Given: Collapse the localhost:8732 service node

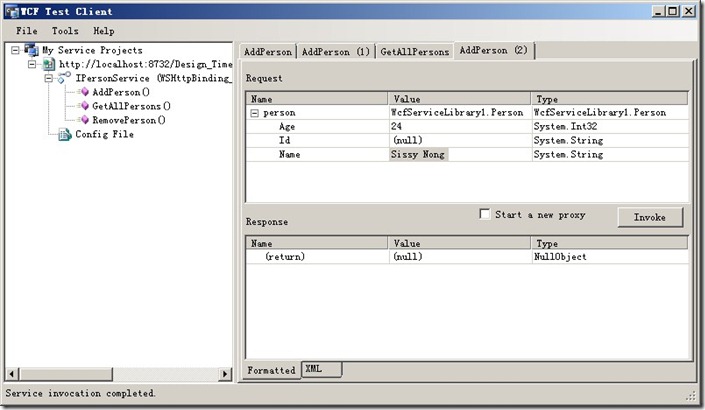Looking at the screenshot, I should (32, 64).
